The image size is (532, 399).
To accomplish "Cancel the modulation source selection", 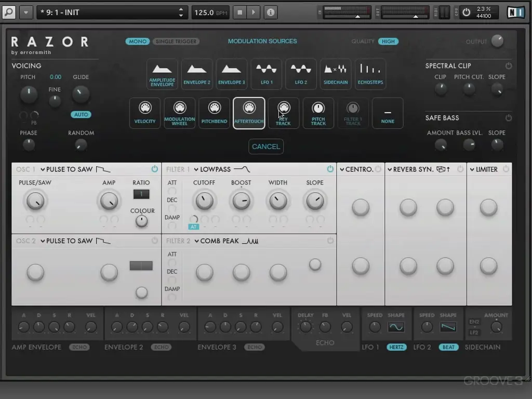I will click(x=266, y=147).
